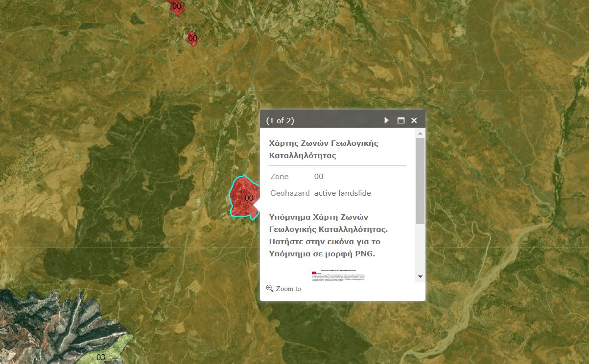The height and width of the screenshot is (364, 589).
Task: Click the popup scrollbar up arrow
Action: (420, 133)
